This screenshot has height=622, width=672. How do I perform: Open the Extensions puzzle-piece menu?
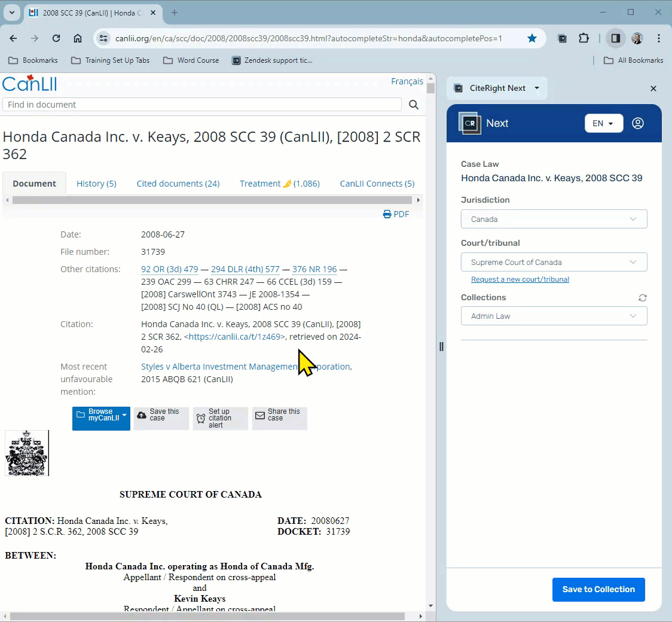click(584, 39)
